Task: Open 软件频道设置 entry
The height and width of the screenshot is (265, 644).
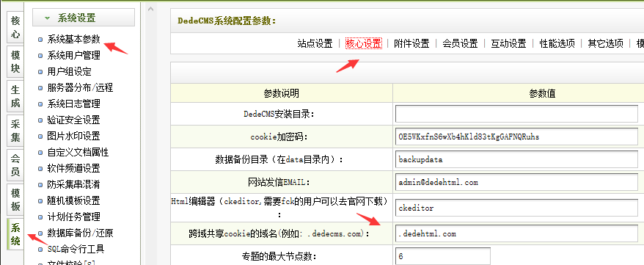Action: (x=73, y=168)
